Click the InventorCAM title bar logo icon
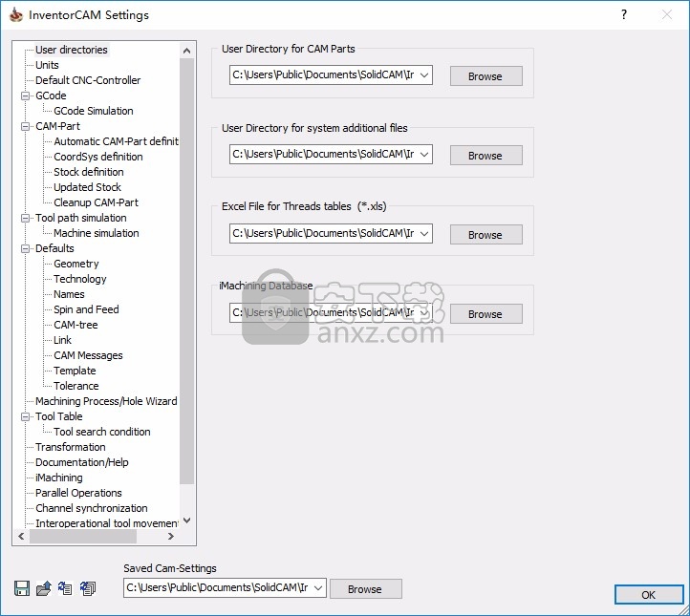Viewport: 690px width, 616px height. click(x=16, y=15)
